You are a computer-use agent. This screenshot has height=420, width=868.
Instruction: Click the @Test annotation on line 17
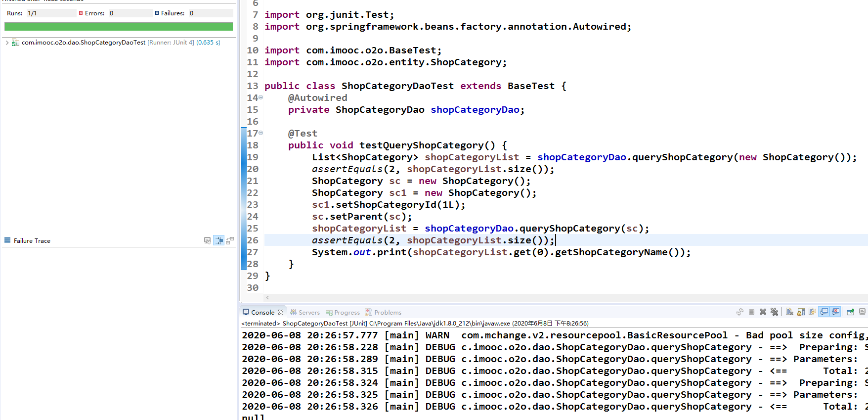tap(303, 134)
